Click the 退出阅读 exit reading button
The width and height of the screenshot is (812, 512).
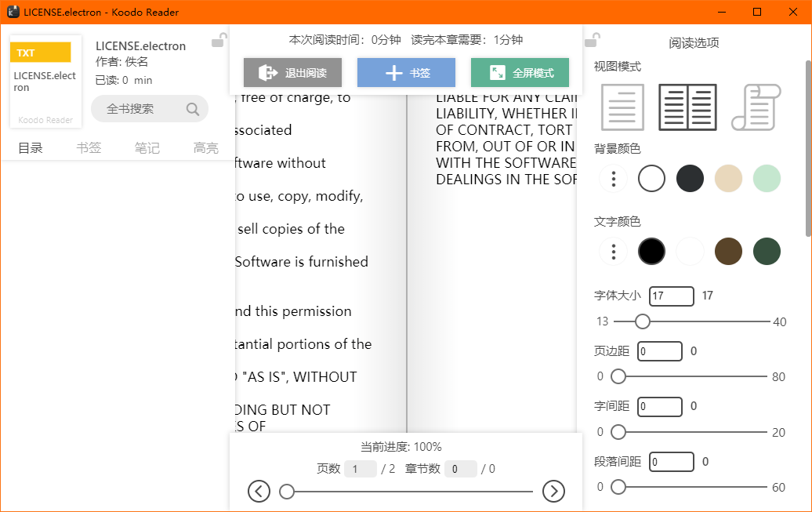pyautogui.click(x=292, y=71)
